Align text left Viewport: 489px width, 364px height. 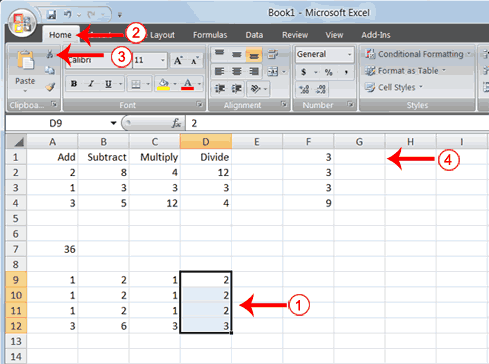(x=219, y=71)
